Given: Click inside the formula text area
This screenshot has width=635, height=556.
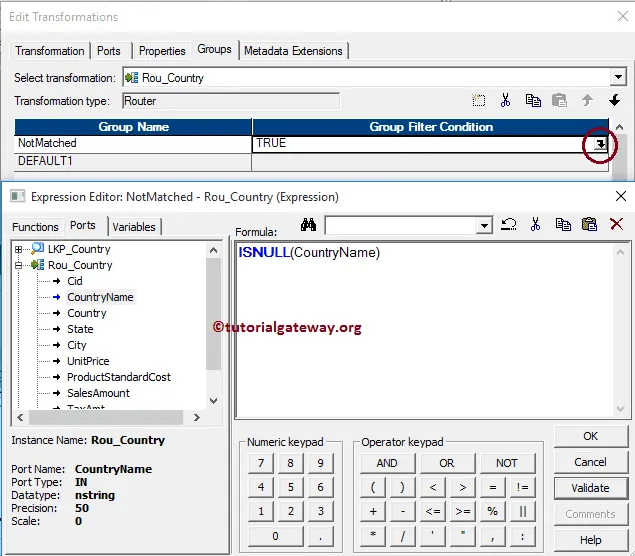Looking at the screenshot, I should coord(430,330).
